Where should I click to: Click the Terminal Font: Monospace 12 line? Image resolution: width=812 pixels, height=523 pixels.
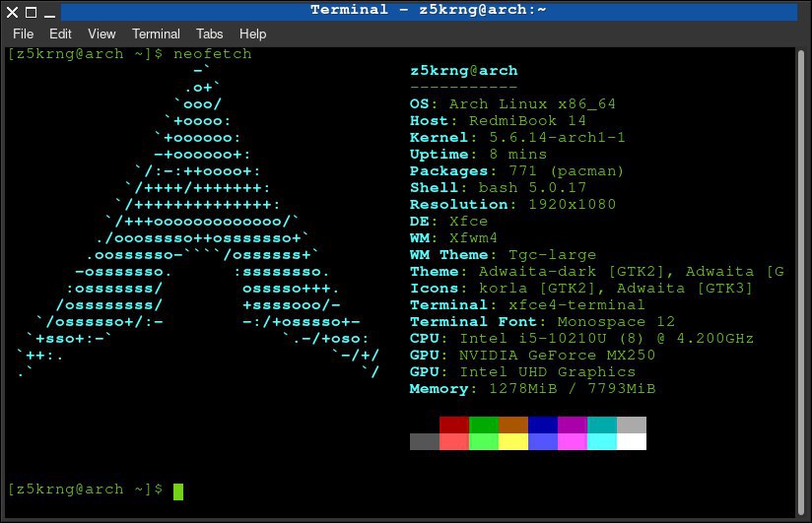[x=543, y=321]
